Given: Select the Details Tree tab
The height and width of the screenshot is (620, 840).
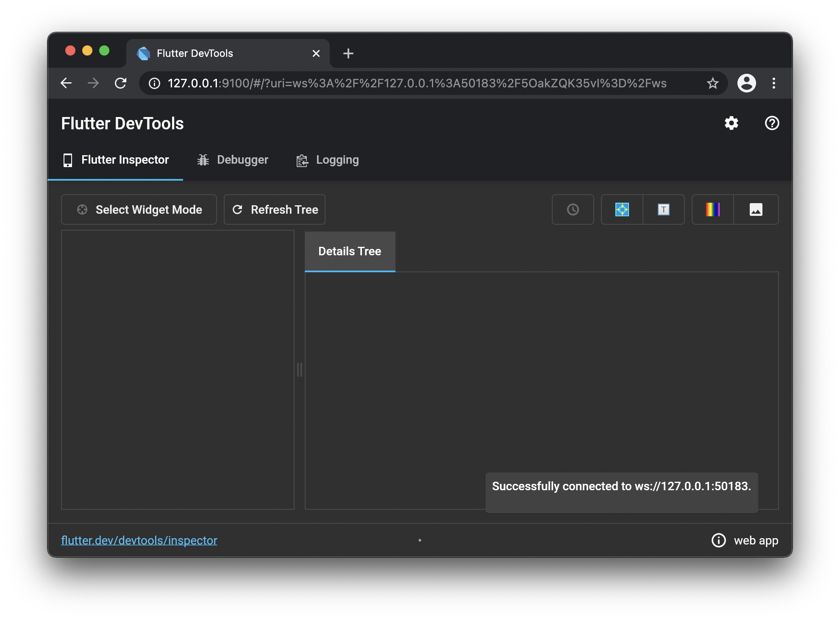Looking at the screenshot, I should coord(350,251).
